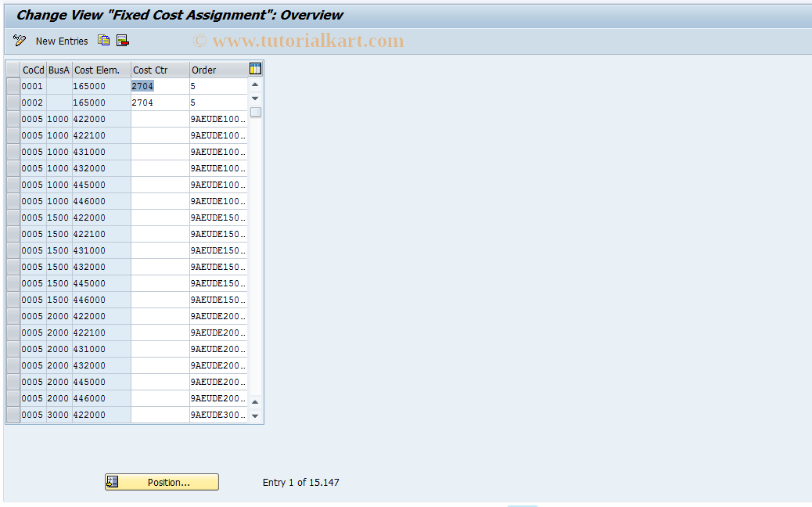Click the icon on the Position button
Viewport: 812px width, 507px height.
(x=113, y=482)
